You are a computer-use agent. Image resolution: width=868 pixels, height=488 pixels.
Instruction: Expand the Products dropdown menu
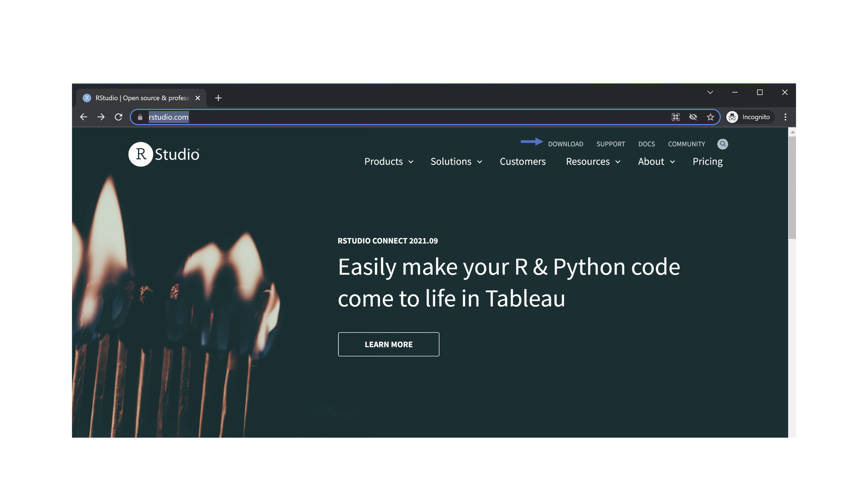pyautogui.click(x=388, y=161)
